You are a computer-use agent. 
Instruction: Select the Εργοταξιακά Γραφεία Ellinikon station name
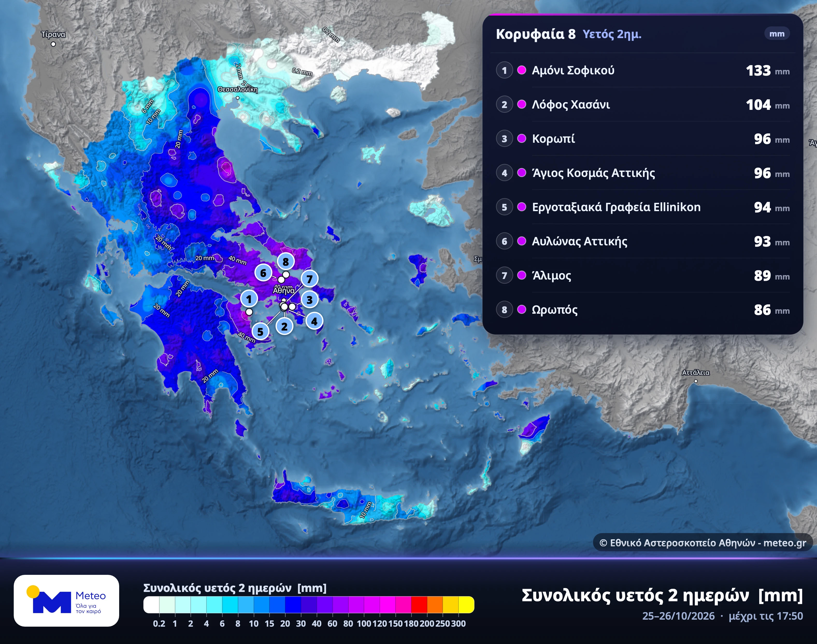pos(617,207)
